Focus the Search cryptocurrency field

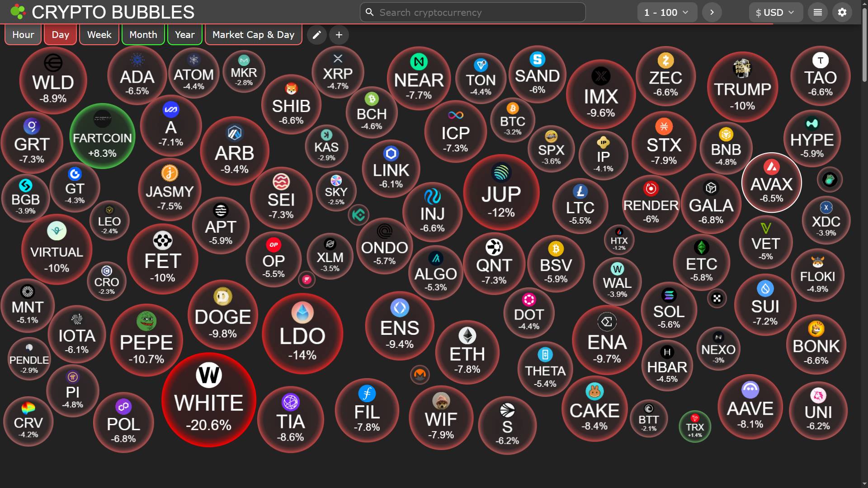click(x=473, y=12)
